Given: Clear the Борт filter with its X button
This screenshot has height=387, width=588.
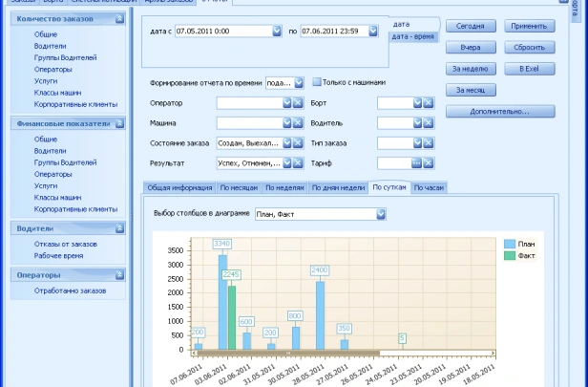Looking at the screenshot, I should pos(429,102).
